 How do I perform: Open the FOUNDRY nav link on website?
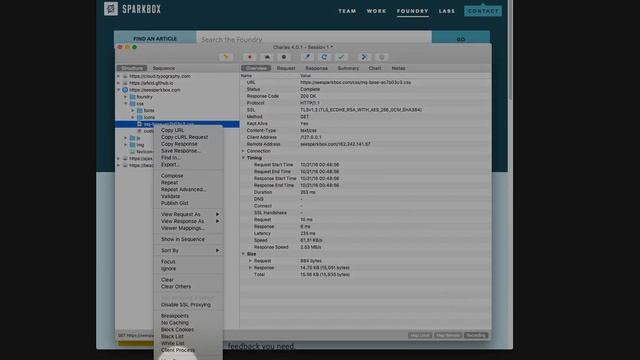[x=413, y=11]
